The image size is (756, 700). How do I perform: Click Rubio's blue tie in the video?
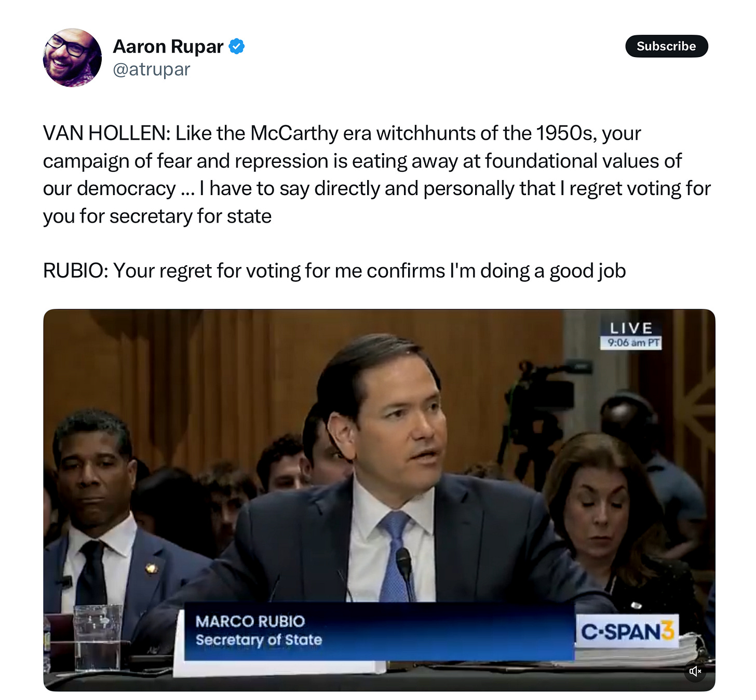click(x=396, y=555)
